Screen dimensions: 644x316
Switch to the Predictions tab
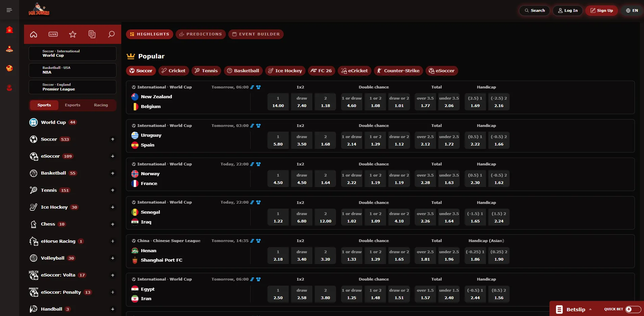pyautogui.click(x=201, y=34)
